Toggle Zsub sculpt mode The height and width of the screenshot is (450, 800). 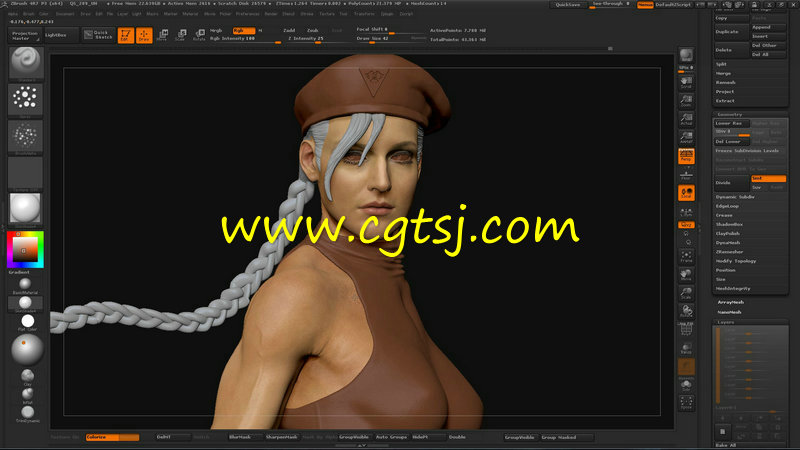313,31
